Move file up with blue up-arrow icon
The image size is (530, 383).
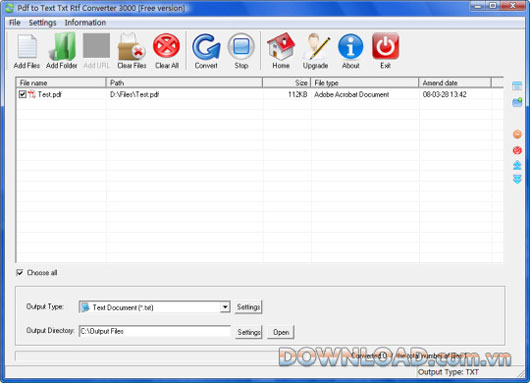click(517, 165)
